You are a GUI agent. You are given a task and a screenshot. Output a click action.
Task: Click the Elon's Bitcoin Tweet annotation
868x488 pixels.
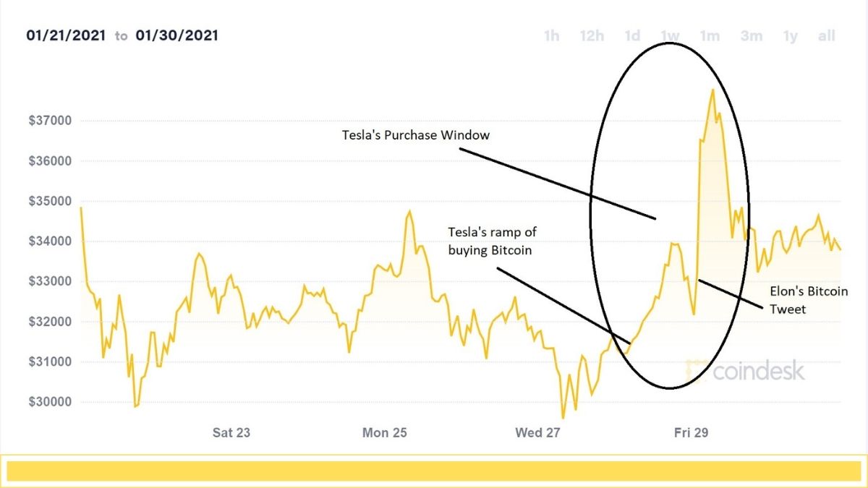click(x=807, y=300)
